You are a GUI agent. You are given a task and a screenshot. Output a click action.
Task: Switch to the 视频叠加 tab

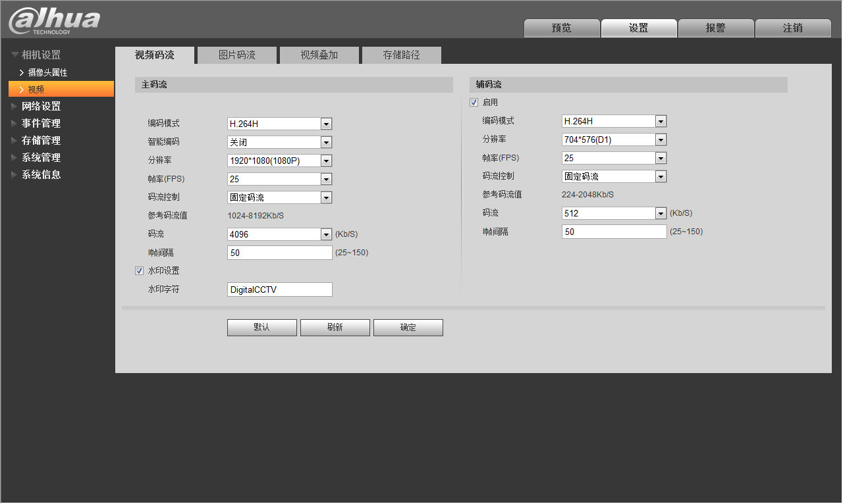(x=319, y=55)
